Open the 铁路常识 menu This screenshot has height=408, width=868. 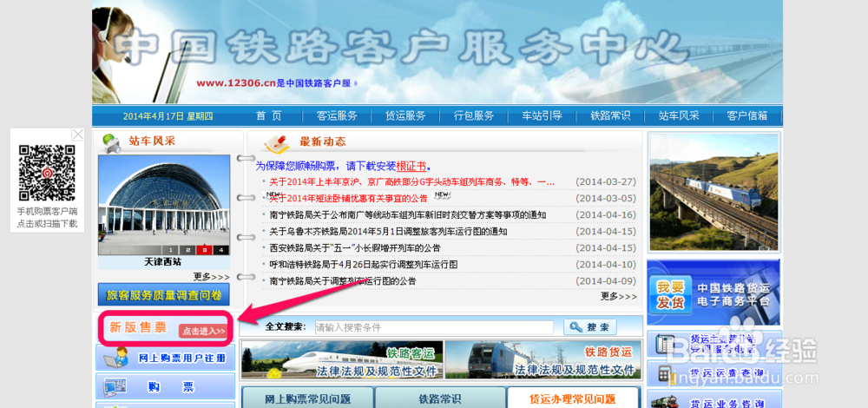[x=610, y=116]
